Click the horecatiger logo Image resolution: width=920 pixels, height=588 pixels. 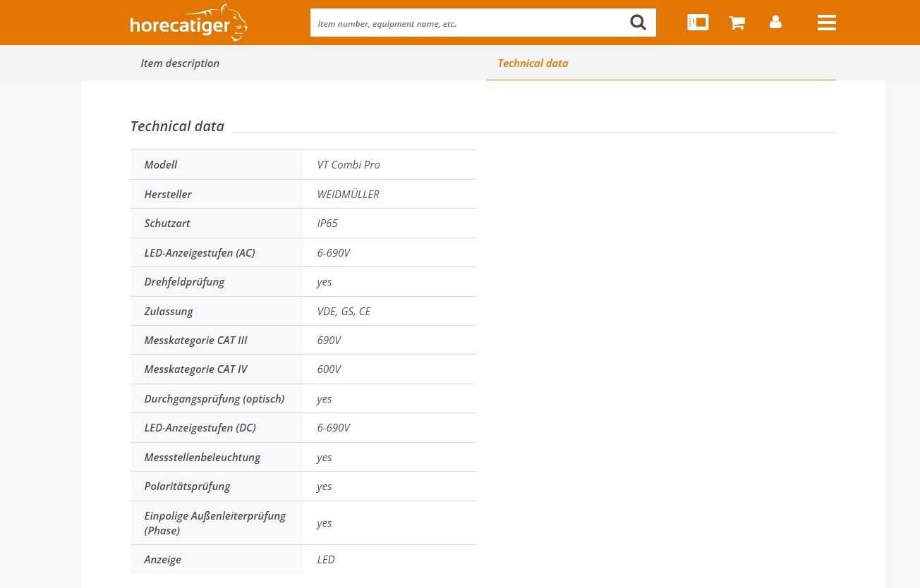(x=188, y=23)
